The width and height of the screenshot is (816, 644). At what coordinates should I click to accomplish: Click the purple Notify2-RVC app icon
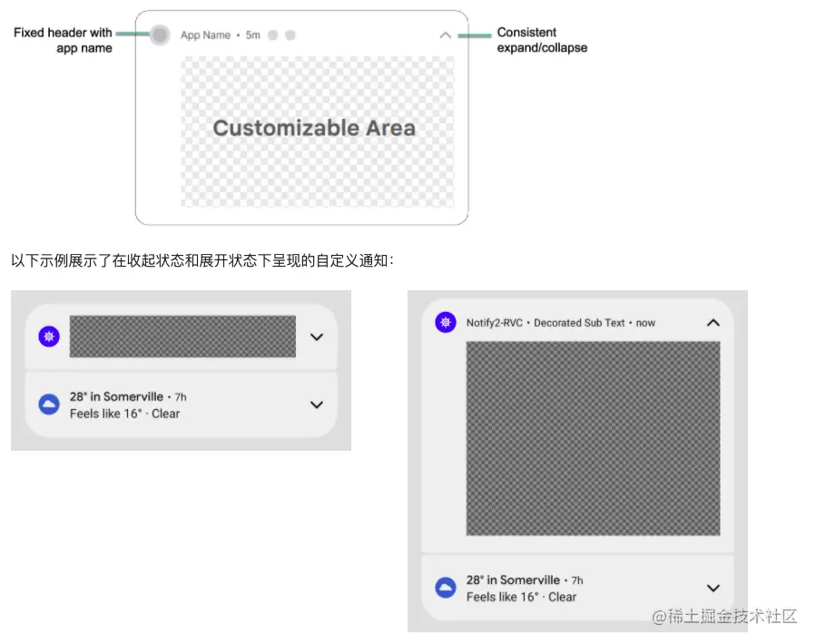pyautogui.click(x=446, y=323)
